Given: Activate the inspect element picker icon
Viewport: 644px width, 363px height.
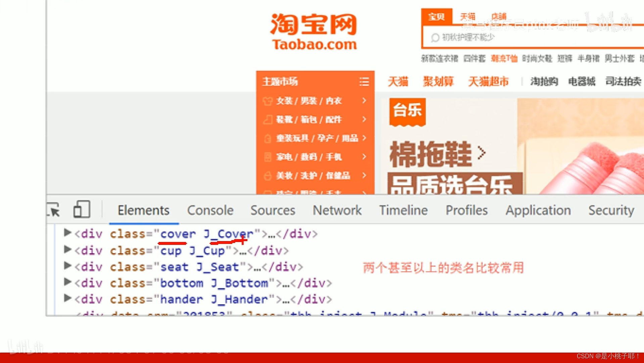Looking at the screenshot, I should coord(53,209).
